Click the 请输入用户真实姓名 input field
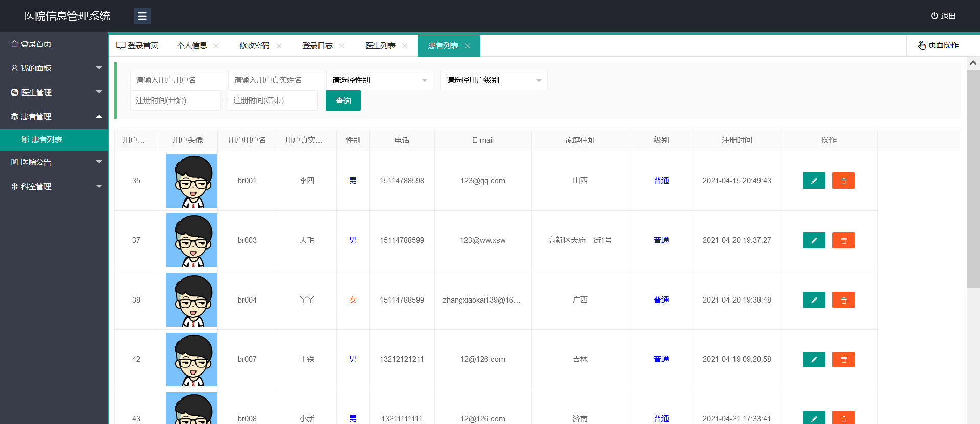 pos(276,80)
